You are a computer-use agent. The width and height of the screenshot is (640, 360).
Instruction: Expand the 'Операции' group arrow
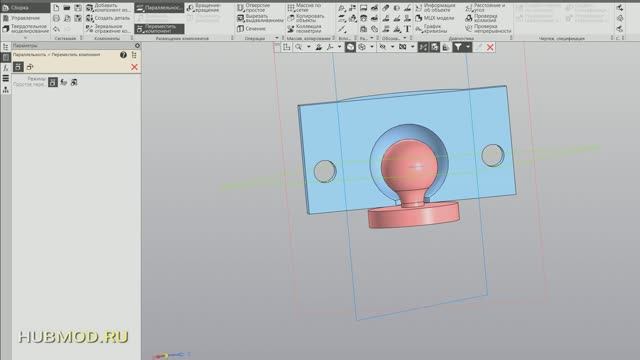point(277,38)
